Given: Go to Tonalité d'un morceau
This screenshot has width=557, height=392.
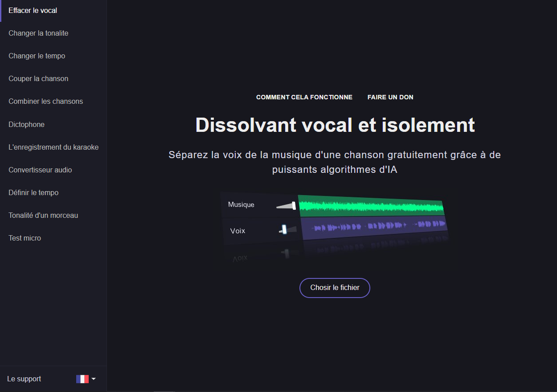Looking at the screenshot, I should pyautogui.click(x=43, y=216).
